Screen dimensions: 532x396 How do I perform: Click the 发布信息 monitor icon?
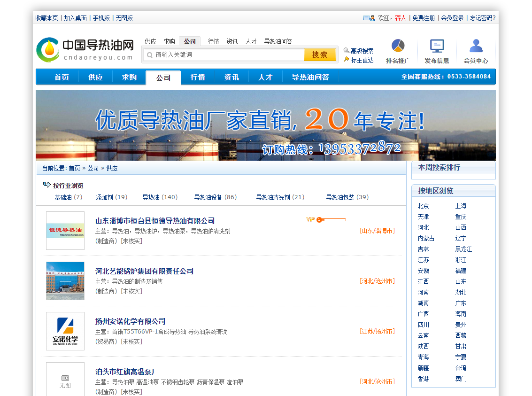tap(437, 46)
